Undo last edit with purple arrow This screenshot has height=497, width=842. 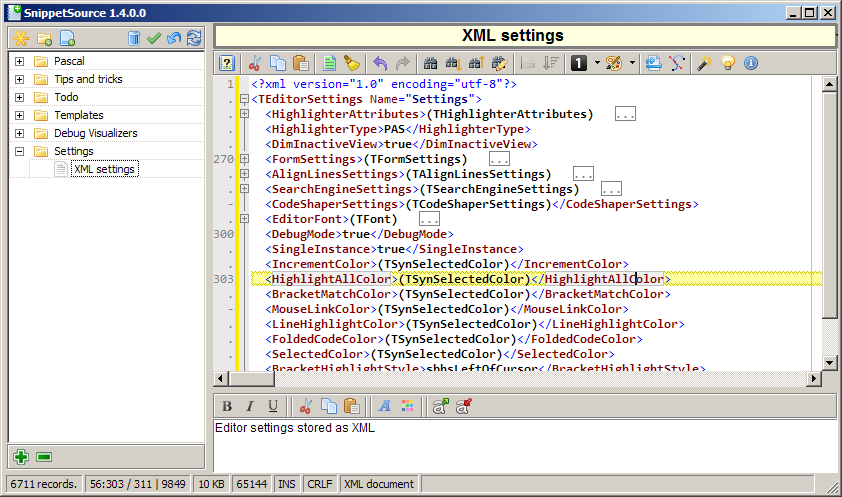380,63
